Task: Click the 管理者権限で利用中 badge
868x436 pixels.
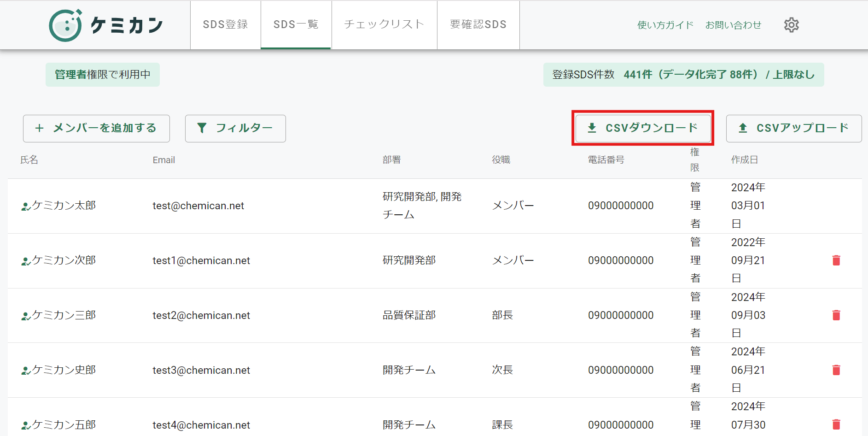Action: (103, 75)
